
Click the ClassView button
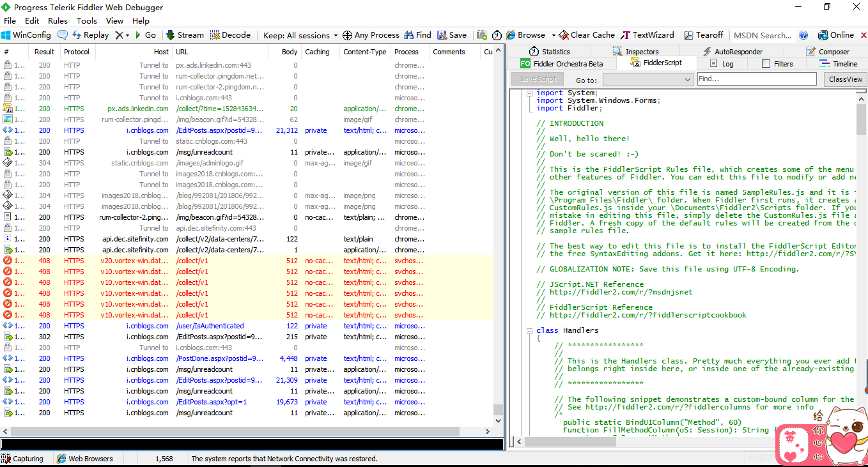pyautogui.click(x=845, y=79)
